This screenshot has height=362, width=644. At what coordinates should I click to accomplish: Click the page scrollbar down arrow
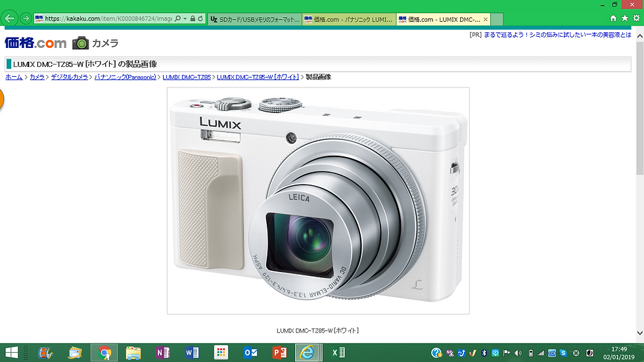tap(640, 333)
